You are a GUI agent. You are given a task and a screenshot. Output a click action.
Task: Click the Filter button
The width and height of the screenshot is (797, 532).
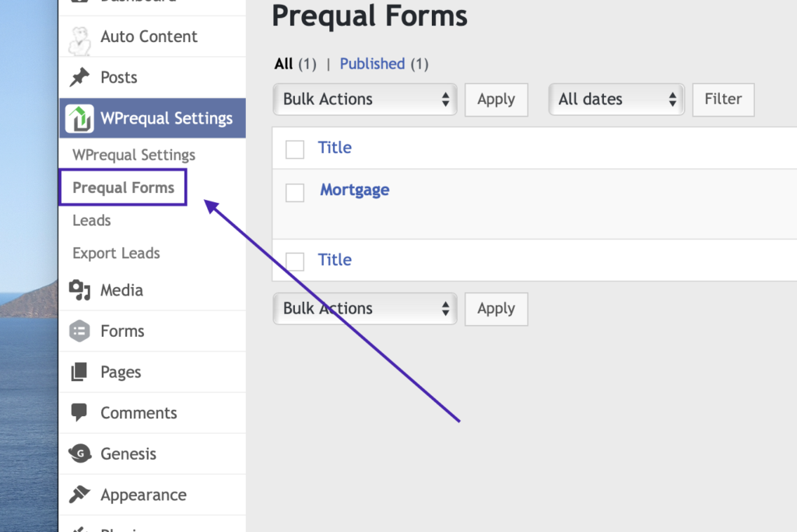pos(723,100)
